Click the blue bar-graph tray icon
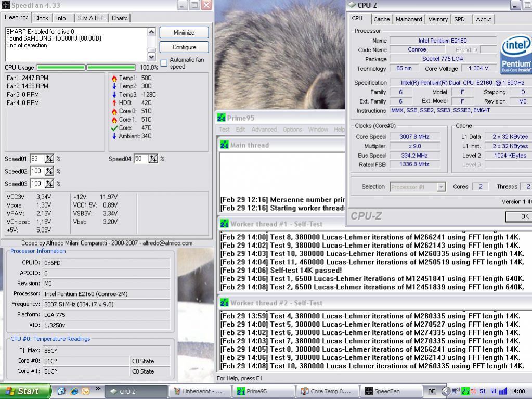 [x=503, y=391]
